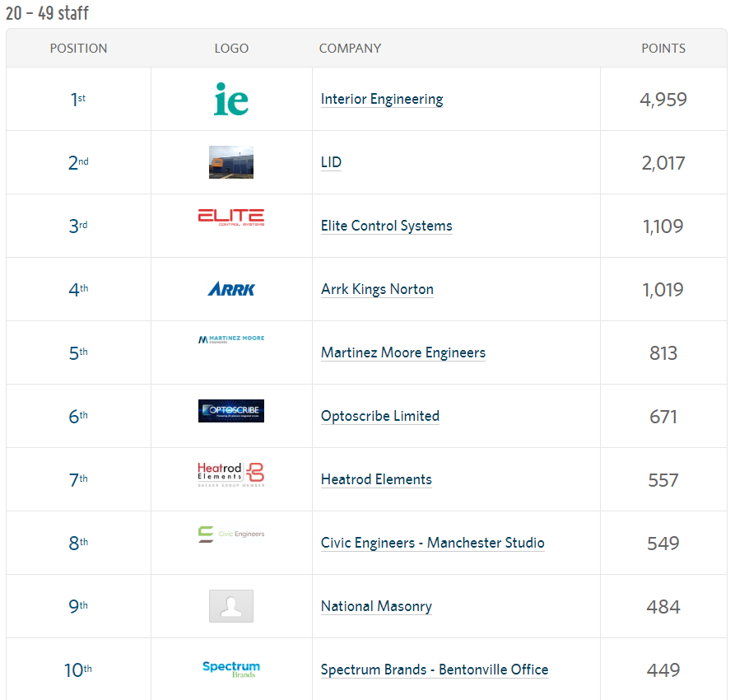Click the '20 - 49 staff' heading
This screenshot has width=735, height=700.
[x=48, y=13]
